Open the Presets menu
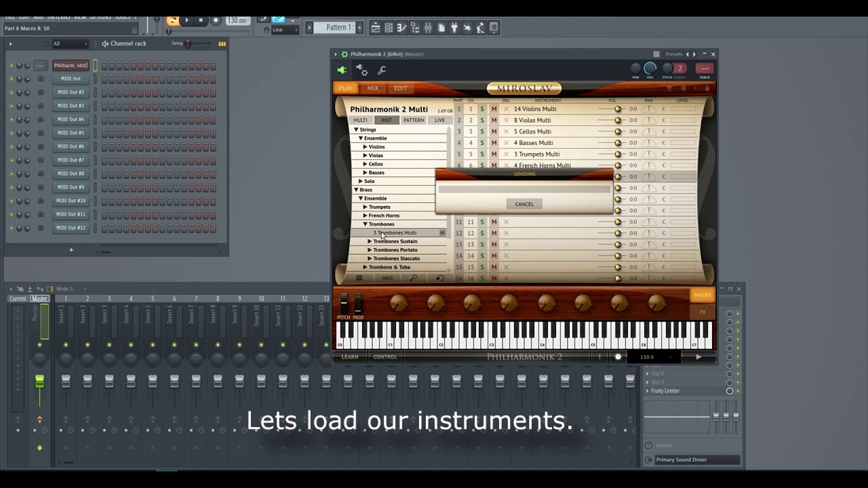The image size is (868, 488). click(673, 54)
